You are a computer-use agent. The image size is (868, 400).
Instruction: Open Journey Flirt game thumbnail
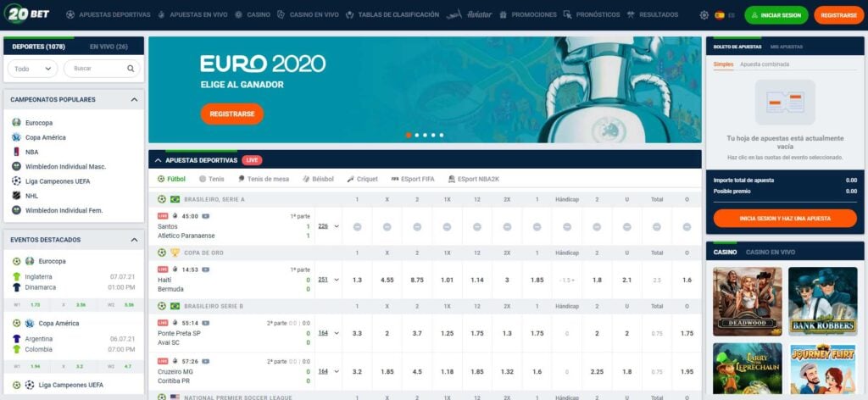pos(822,369)
